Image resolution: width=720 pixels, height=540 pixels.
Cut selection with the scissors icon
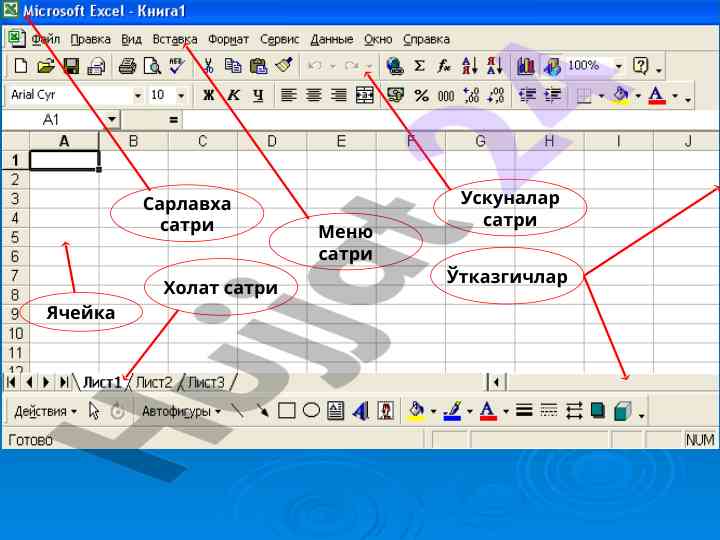coord(208,66)
